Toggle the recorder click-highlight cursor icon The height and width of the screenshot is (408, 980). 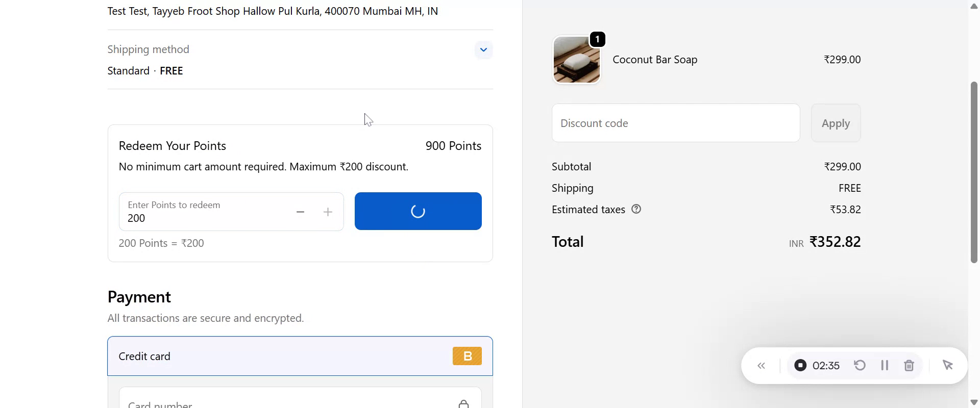pyautogui.click(x=948, y=366)
